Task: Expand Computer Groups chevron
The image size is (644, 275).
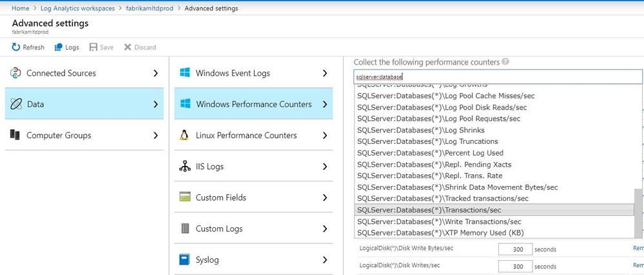Action: click(x=155, y=135)
